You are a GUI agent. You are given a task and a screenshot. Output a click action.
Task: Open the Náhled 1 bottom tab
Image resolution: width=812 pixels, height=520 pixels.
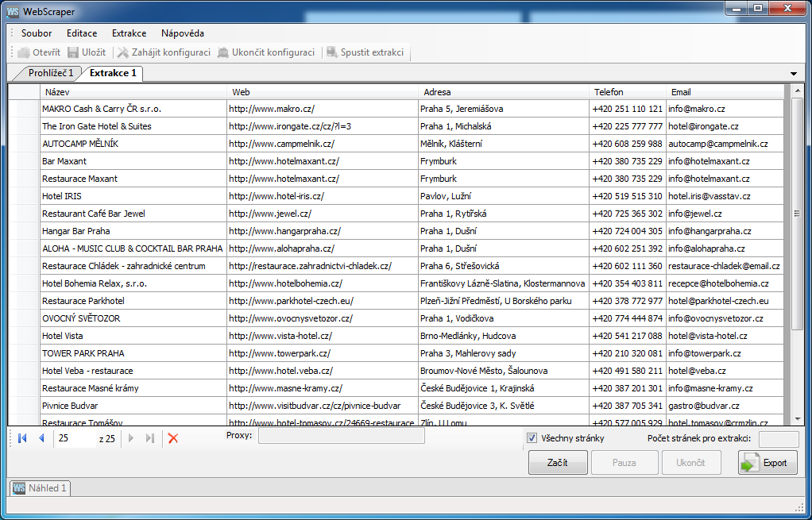tap(41, 488)
